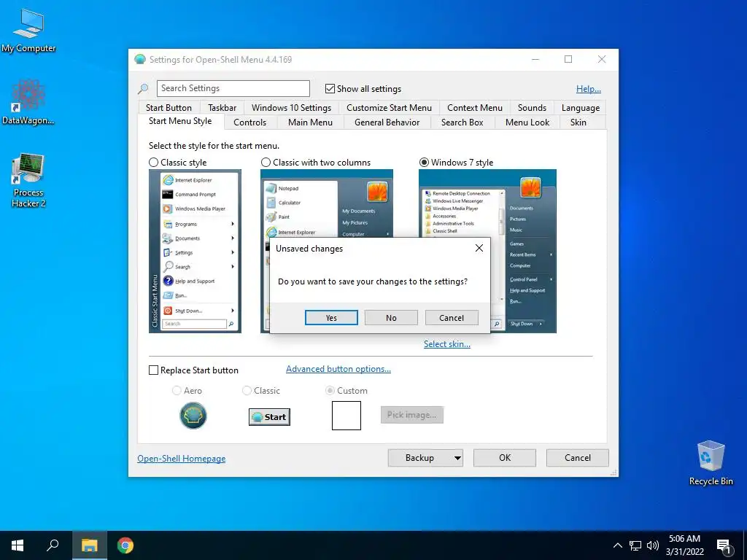Open File Explorer from the taskbar
Image resolution: width=747 pixels, height=560 pixels.
click(89, 545)
